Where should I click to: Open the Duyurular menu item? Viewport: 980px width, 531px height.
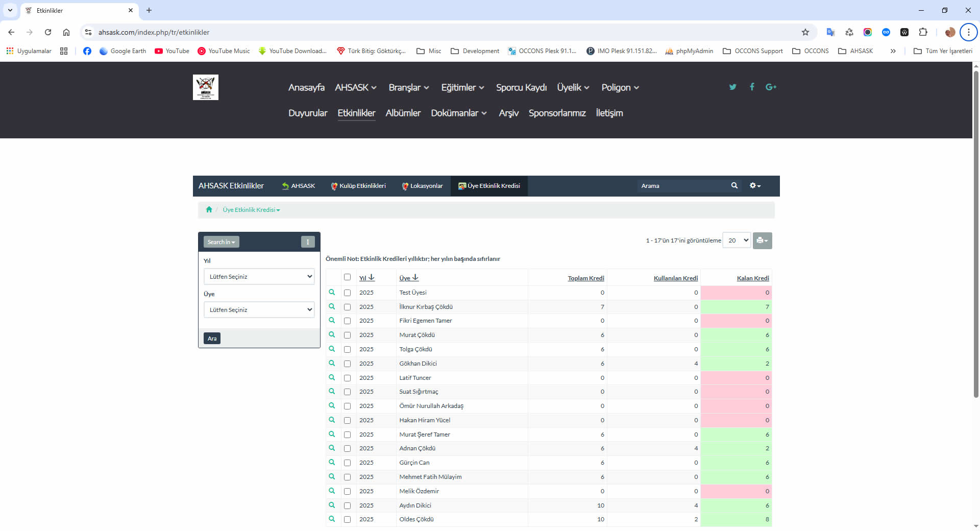pyautogui.click(x=308, y=113)
